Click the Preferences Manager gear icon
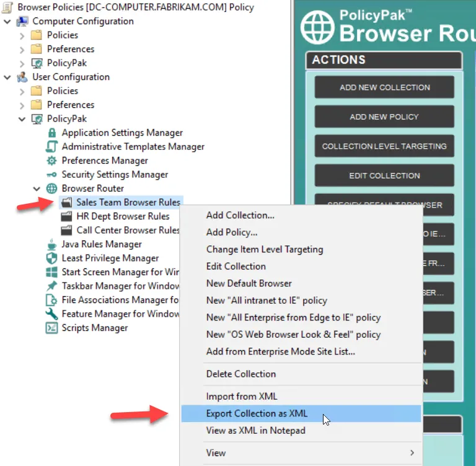The width and height of the screenshot is (476, 466). [x=51, y=160]
